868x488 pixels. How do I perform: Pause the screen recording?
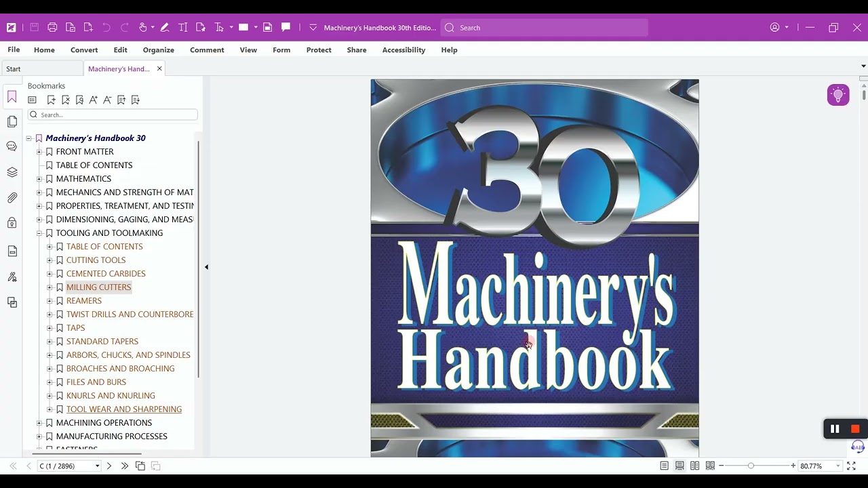(x=835, y=429)
